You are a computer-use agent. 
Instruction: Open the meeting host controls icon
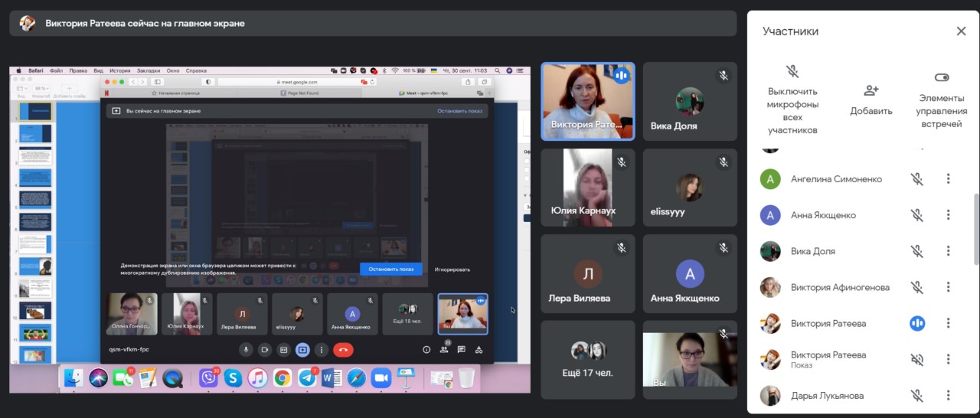(x=942, y=77)
